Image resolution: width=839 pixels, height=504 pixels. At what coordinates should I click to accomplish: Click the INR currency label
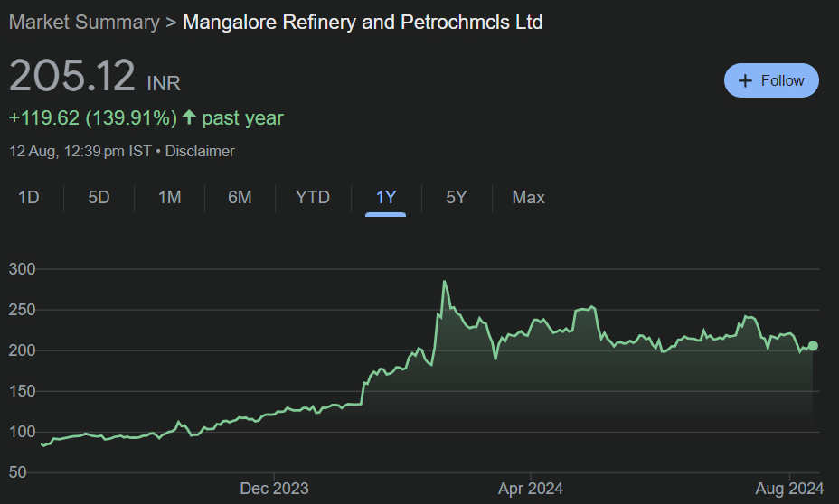pyautogui.click(x=164, y=84)
